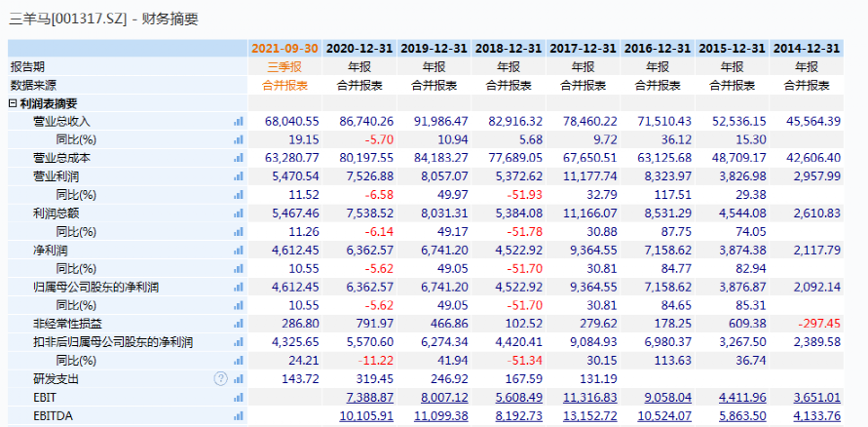Screen dimensions: 868x427
Task: Click the 2014-12-31 column header
Action: 806,48
